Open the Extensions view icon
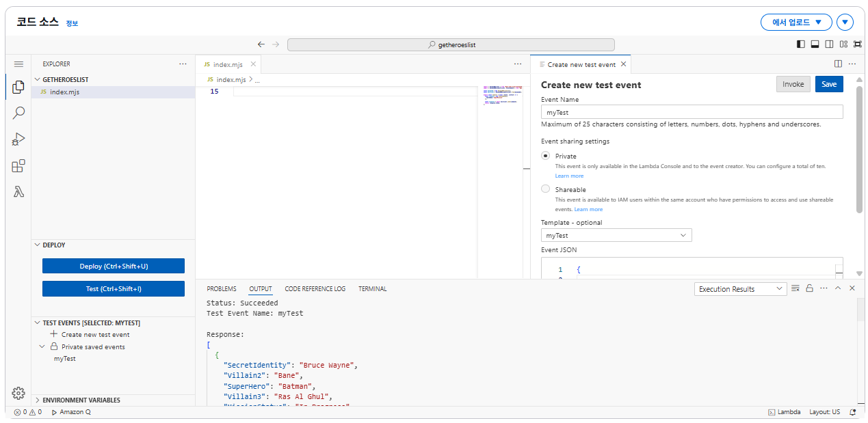The width and height of the screenshot is (868, 423). pos(18,166)
